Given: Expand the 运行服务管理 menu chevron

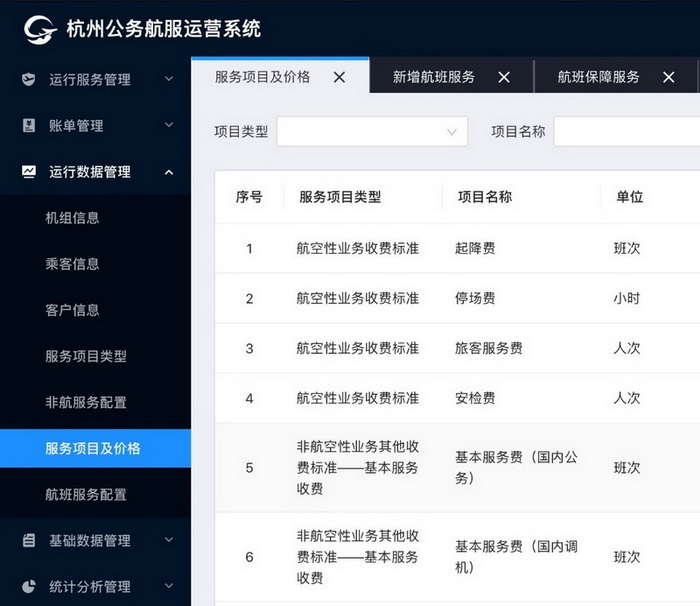Looking at the screenshot, I should click(x=168, y=79).
